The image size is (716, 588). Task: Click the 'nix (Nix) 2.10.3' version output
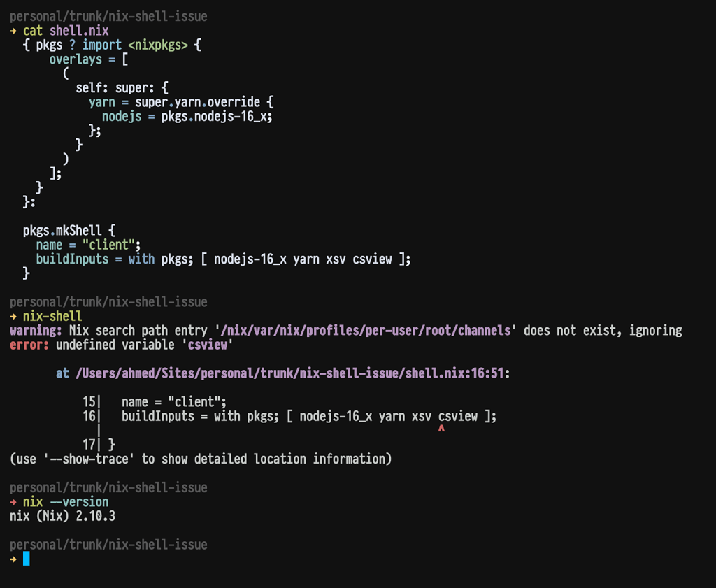click(x=62, y=516)
